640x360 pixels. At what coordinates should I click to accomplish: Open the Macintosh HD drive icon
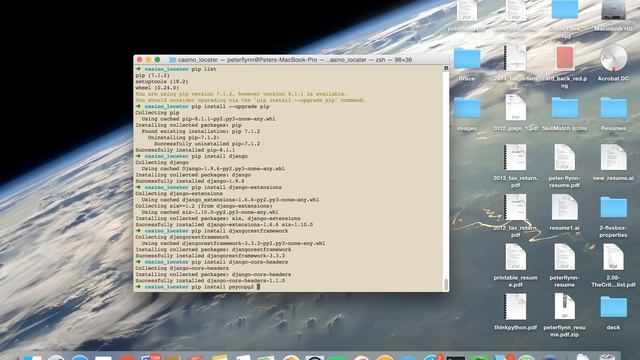click(613, 10)
